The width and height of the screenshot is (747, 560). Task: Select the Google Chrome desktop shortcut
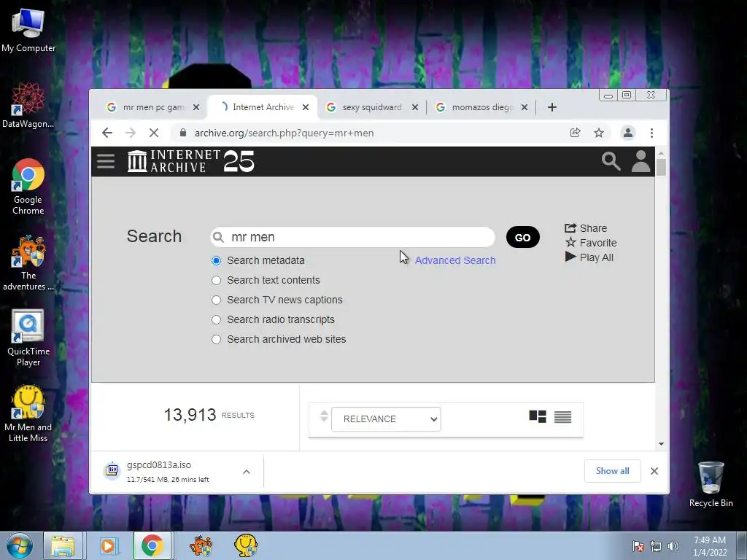28,187
